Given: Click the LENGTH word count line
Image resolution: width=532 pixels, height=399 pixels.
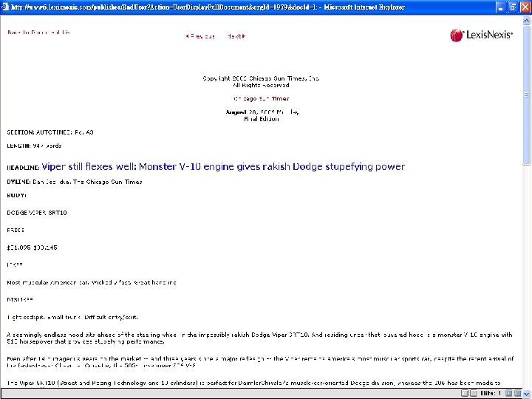Looking at the screenshot, I should tap(34, 146).
